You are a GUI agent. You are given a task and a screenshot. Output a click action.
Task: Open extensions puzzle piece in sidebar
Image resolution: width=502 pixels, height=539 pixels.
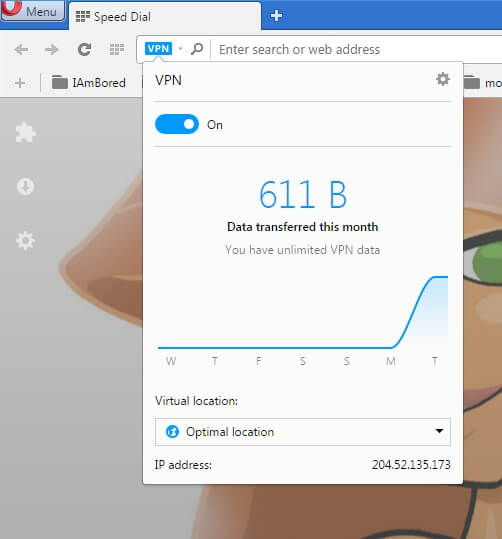point(25,132)
